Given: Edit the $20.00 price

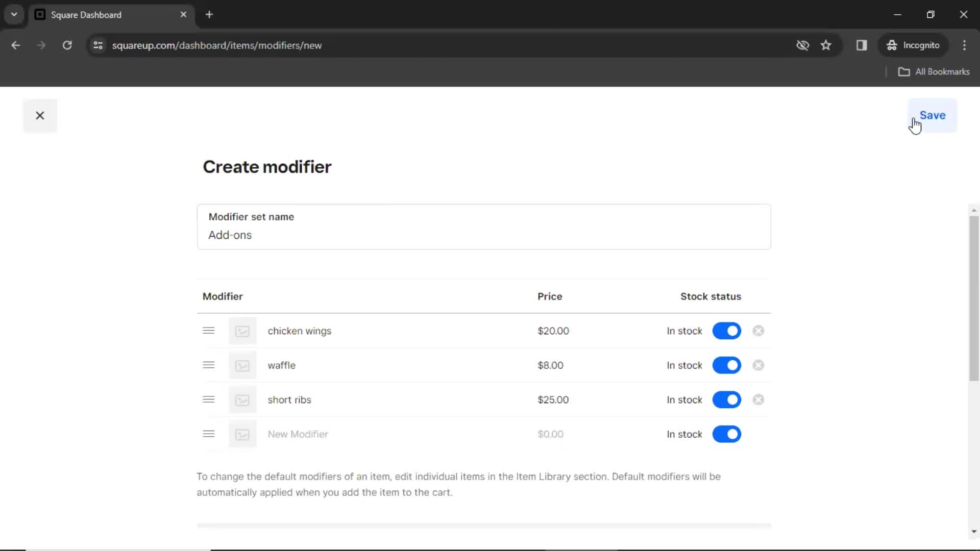Looking at the screenshot, I should [553, 331].
